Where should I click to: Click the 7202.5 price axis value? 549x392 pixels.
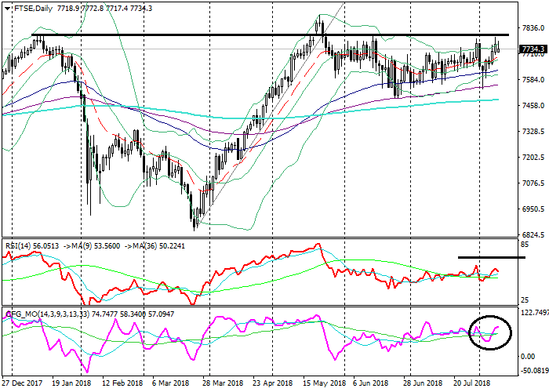(x=533, y=158)
